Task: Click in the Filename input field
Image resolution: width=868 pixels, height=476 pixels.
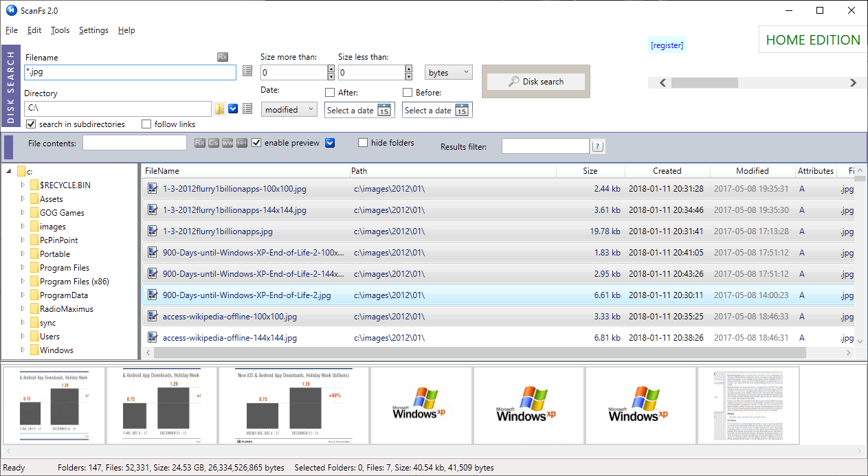Action: (x=130, y=71)
